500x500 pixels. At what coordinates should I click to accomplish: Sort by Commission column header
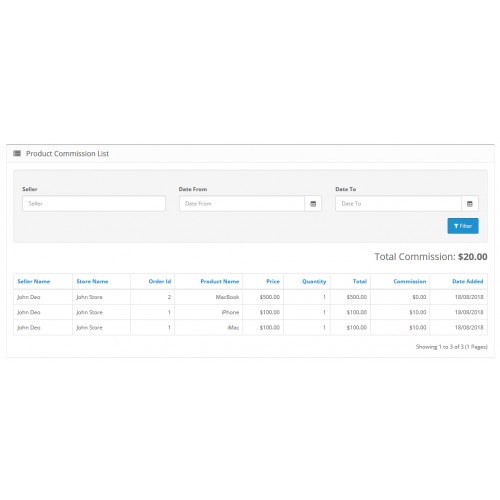[410, 281]
